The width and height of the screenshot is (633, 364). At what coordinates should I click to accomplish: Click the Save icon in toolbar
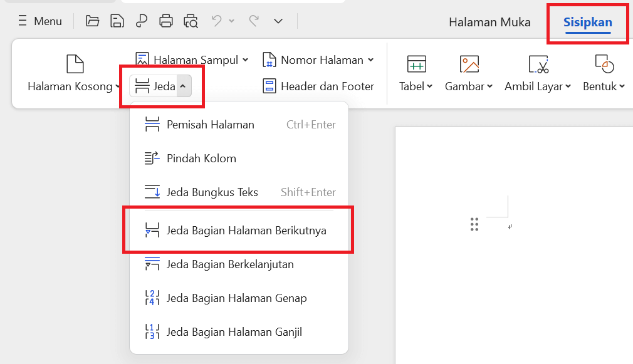pyautogui.click(x=117, y=21)
